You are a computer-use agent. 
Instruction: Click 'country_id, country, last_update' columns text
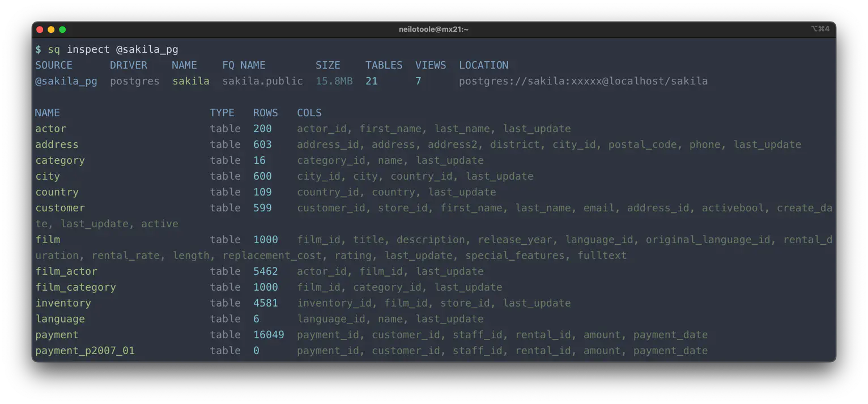tap(397, 192)
